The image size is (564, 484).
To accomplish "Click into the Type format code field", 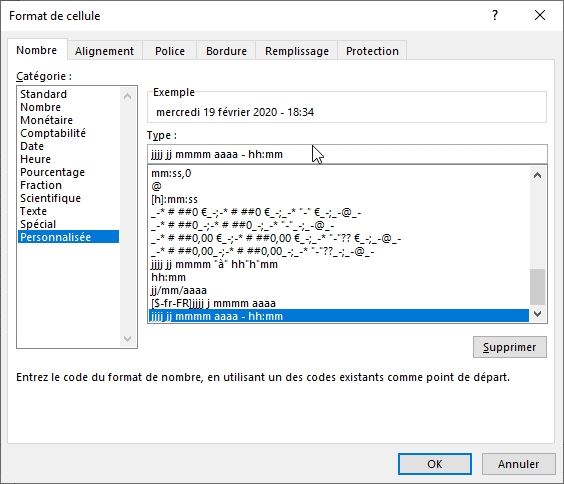I will pos(347,154).
